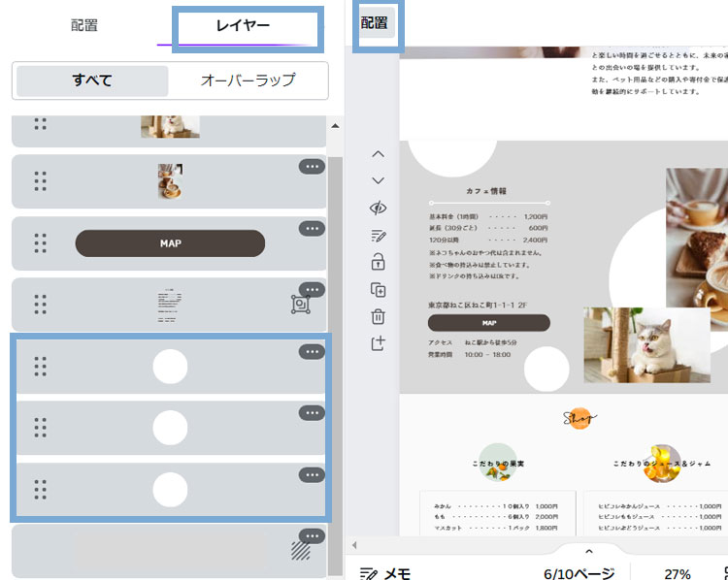
Task: Move page down with the down chevron
Action: tap(378, 180)
